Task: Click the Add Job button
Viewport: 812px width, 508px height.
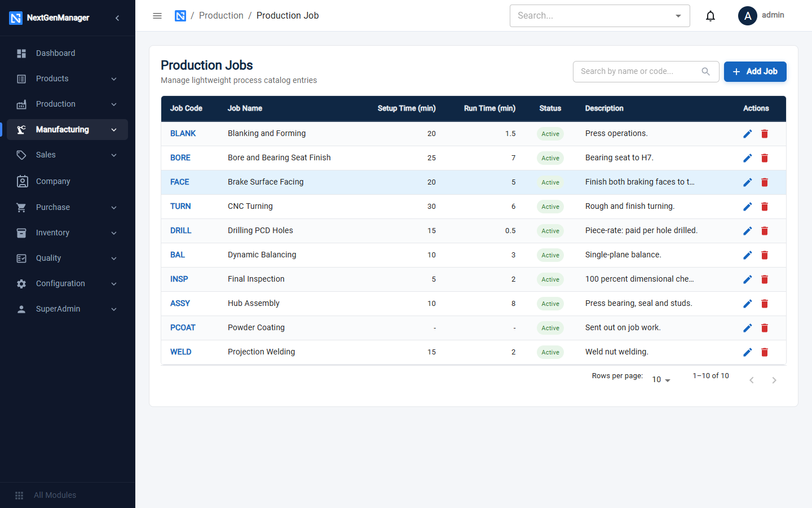Action: coord(755,72)
